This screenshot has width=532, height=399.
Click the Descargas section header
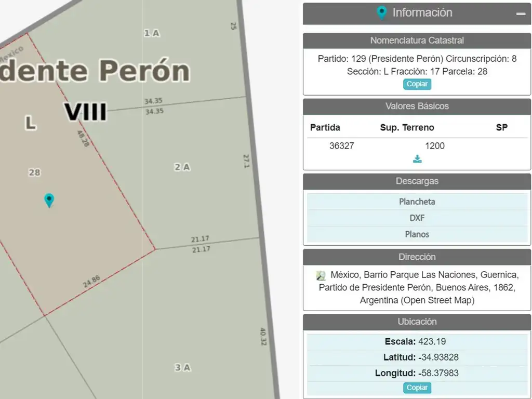417,181
